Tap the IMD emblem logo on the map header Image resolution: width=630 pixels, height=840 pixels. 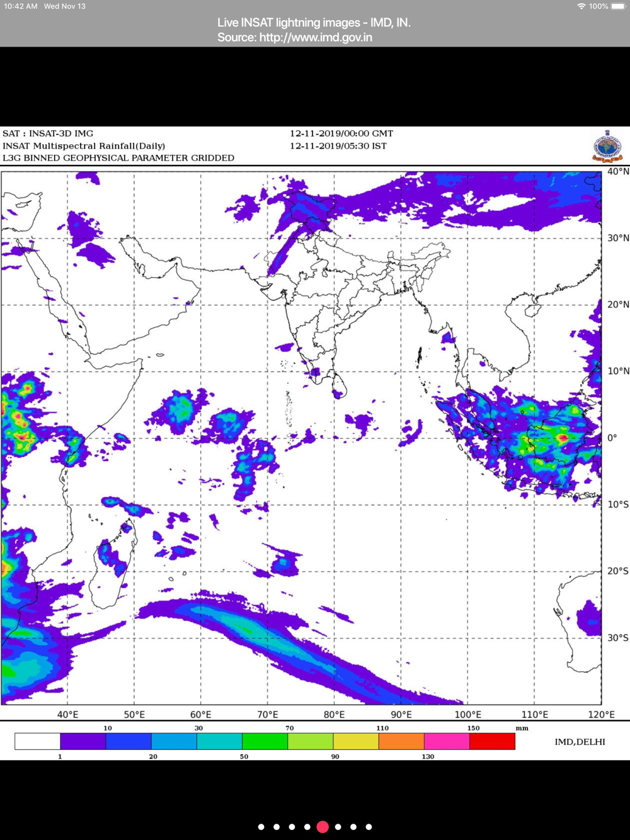pos(607,147)
